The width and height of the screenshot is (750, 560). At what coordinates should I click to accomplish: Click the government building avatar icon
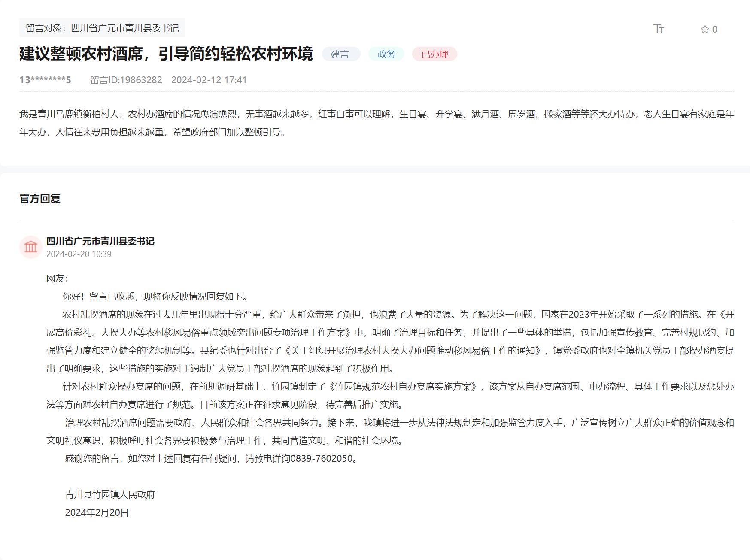click(31, 247)
